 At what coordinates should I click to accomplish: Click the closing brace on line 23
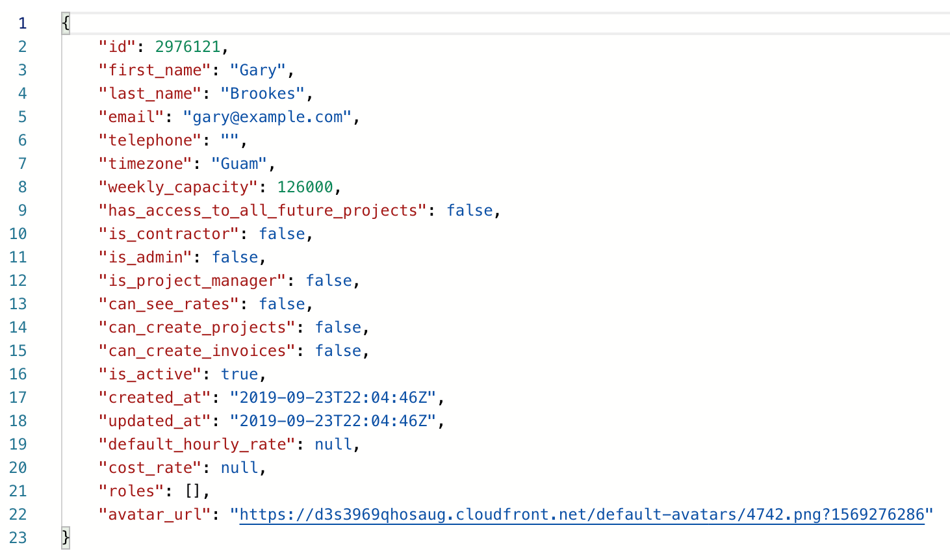click(66, 538)
